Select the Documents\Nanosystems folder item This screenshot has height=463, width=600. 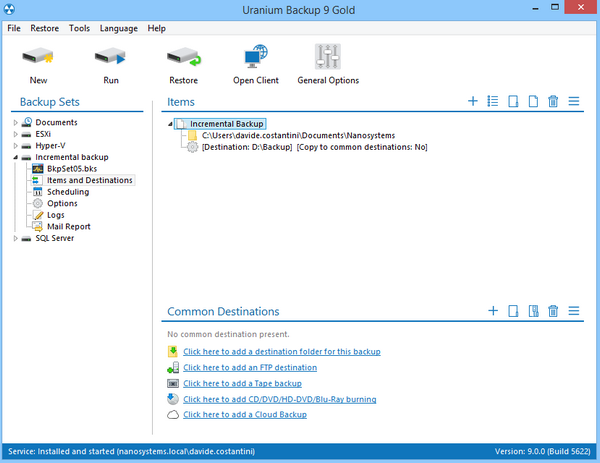(x=298, y=135)
